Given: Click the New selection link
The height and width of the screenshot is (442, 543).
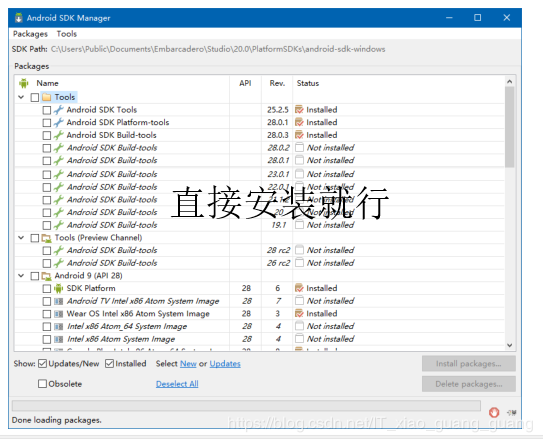Looking at the screenshot, I should click(x=188, y=364).
